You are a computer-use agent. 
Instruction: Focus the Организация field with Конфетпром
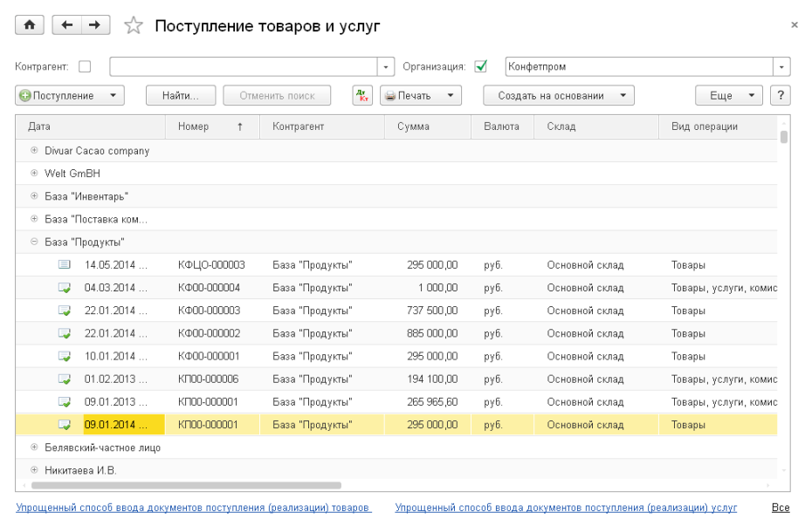click(x=639, y=66)
